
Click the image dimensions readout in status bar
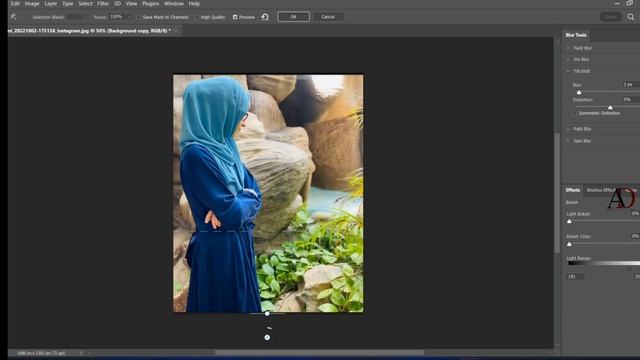[41, 353]
